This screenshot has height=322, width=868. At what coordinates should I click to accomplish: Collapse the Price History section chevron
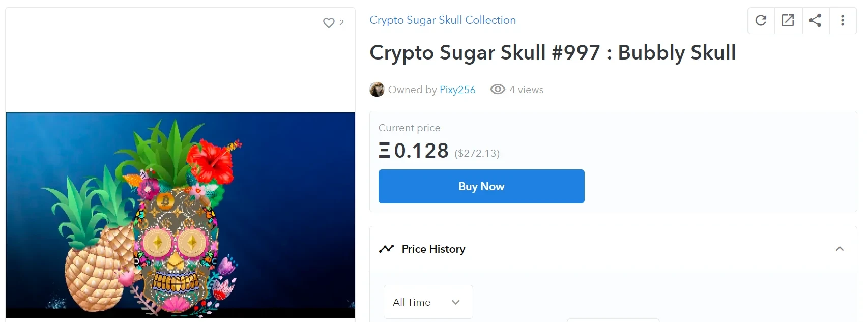(840, 249)
